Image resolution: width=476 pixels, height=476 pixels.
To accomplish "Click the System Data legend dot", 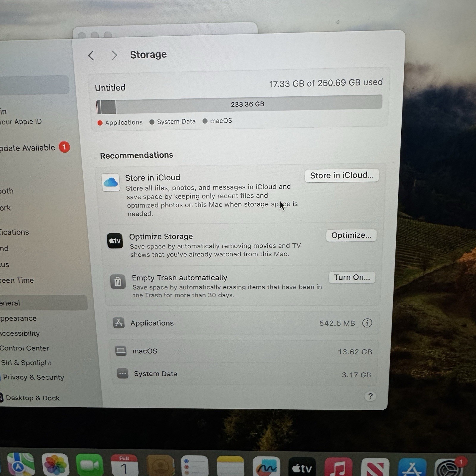I will (152, 122).
